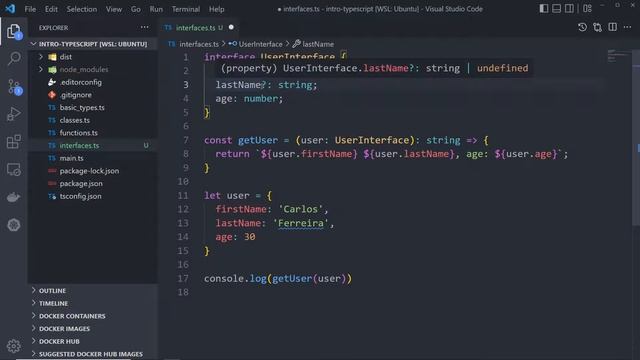Click 'Carlos' string on line 12
Screen dimensions: 640x360
point(300,209)
